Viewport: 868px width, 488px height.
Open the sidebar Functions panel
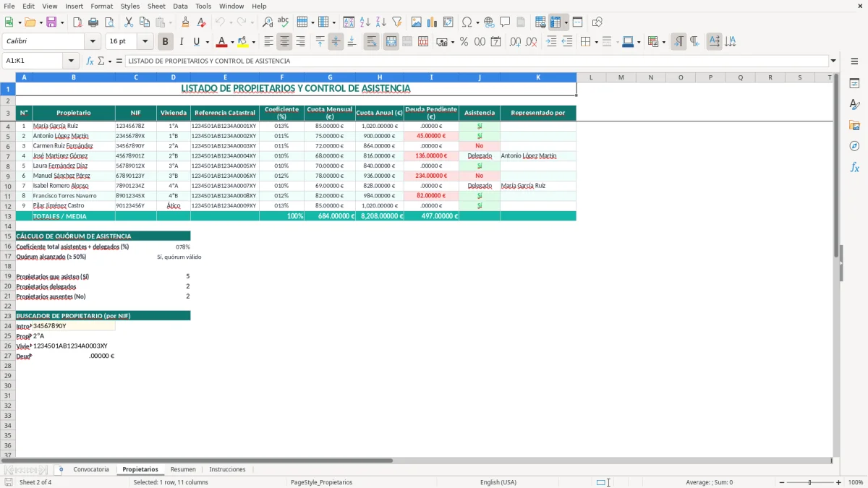pos(854,168)
